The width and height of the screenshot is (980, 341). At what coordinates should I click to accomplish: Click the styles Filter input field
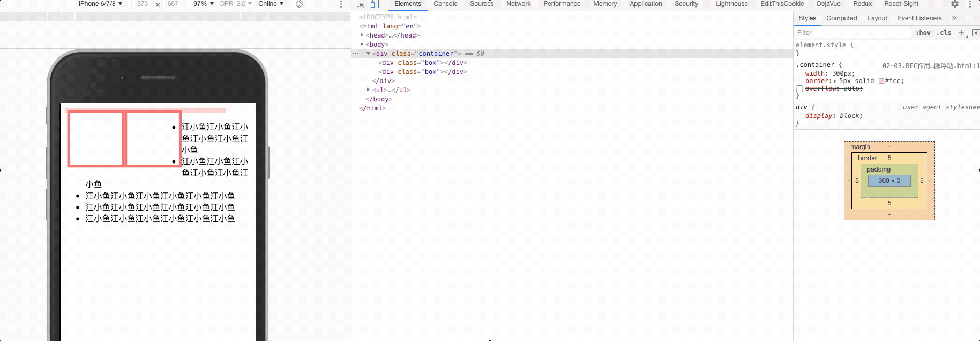pos(852,33)
